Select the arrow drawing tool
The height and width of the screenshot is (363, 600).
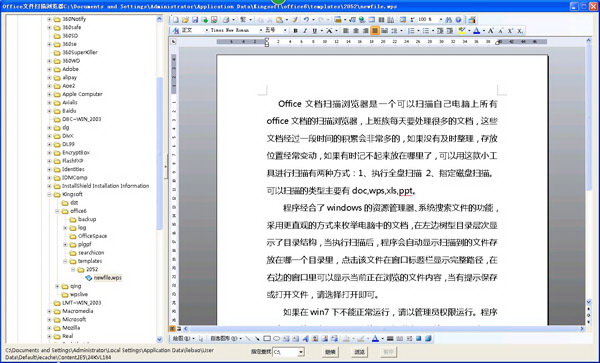(258, 339)
